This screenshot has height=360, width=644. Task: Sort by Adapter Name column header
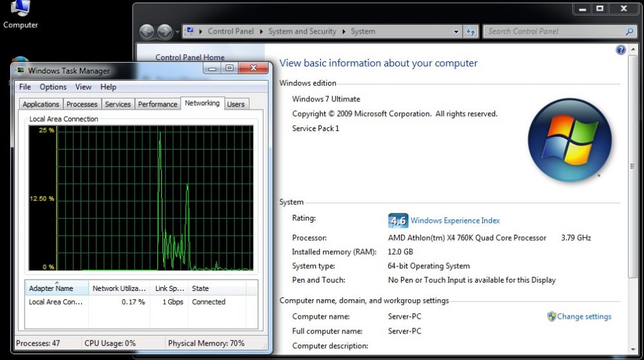[x=57, y=288]
